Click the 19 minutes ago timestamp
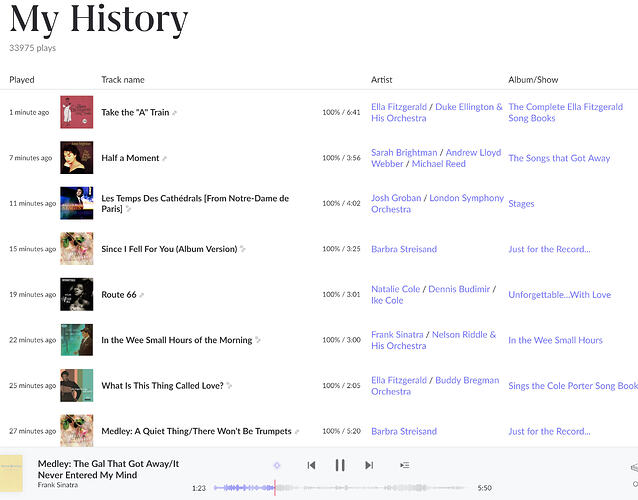This screenshot has width=638, height=500. (33, 295)
